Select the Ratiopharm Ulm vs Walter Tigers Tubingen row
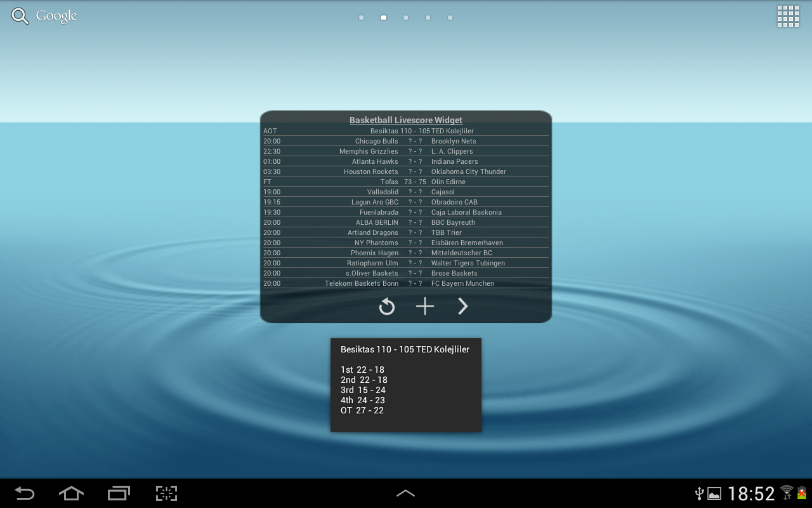The width and height of the screenshot is (812, 508). [x=406, y=263]
